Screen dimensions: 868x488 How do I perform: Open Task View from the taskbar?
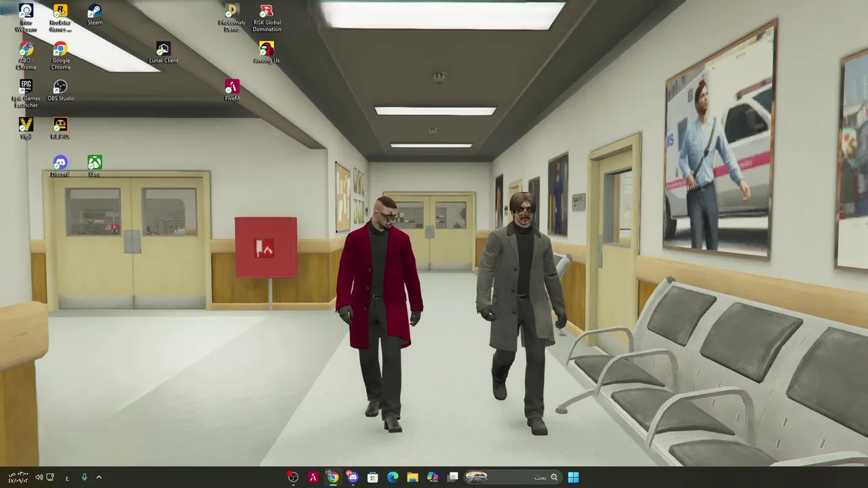pyautogui.click(x=453, y=477)
